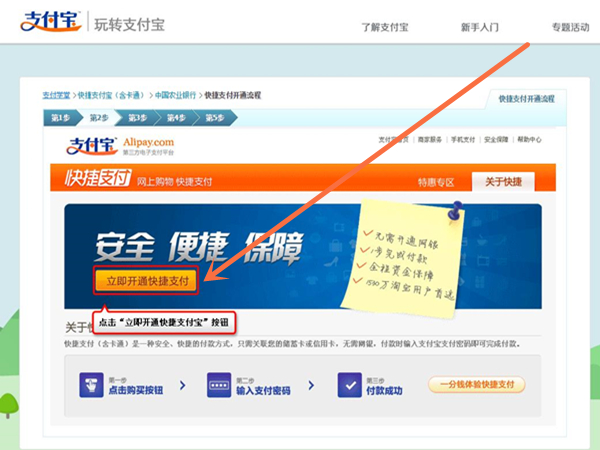Open 了解支付宝 in top navigation
The image size is (600, 450).
385,27
